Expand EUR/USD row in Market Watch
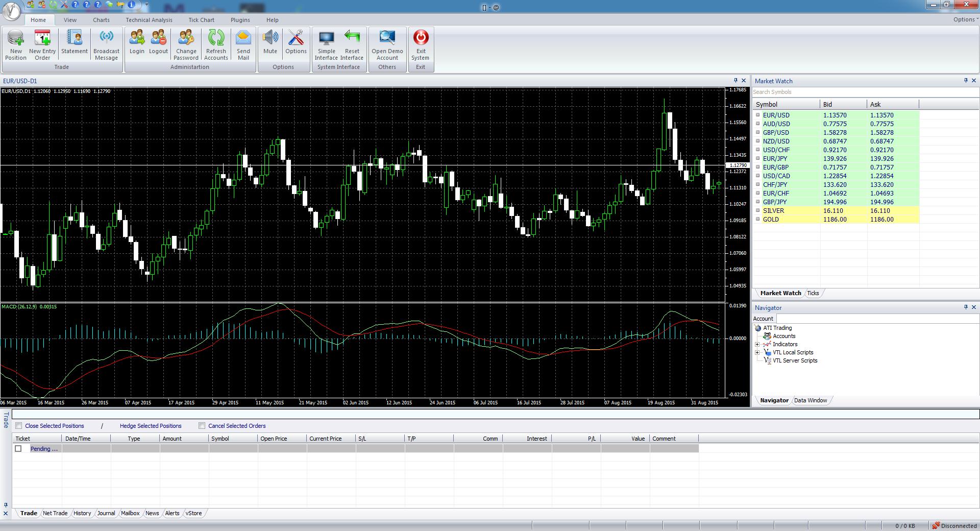This screenshot has width=980, height=531. pyautogui.click(x=758, y=115)
